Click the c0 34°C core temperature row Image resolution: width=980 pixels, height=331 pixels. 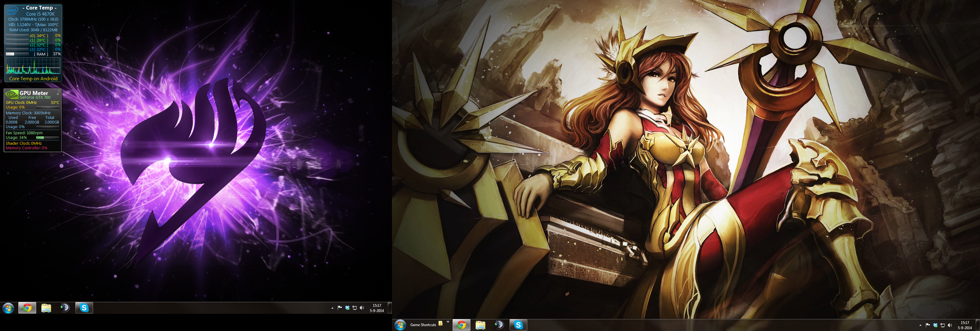[33, 36]
